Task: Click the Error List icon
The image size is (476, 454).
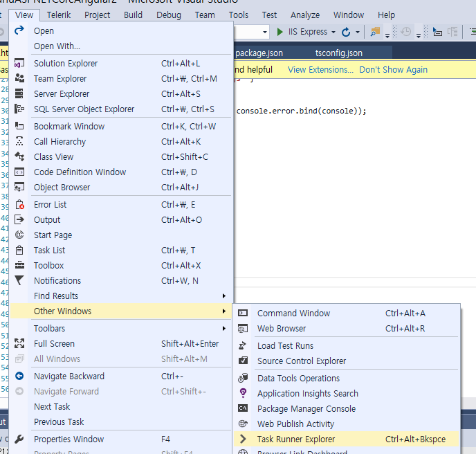Action: point(19,204)
